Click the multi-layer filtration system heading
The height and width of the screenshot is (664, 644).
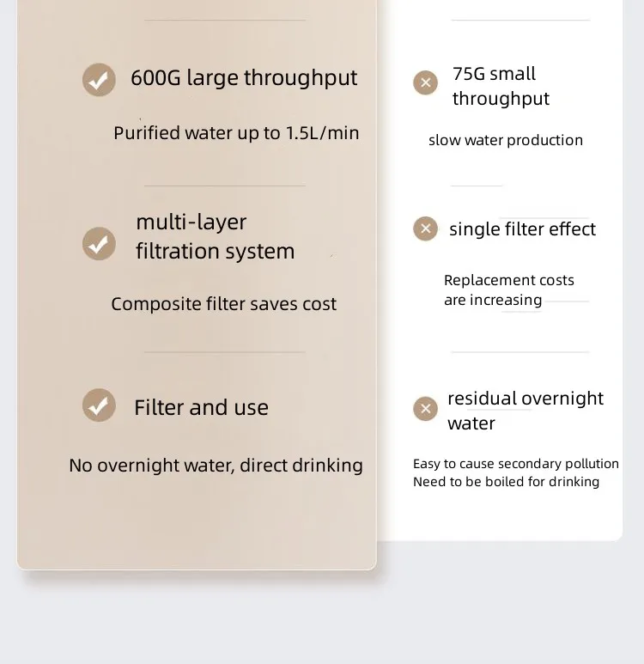click(x=215, y=236)
